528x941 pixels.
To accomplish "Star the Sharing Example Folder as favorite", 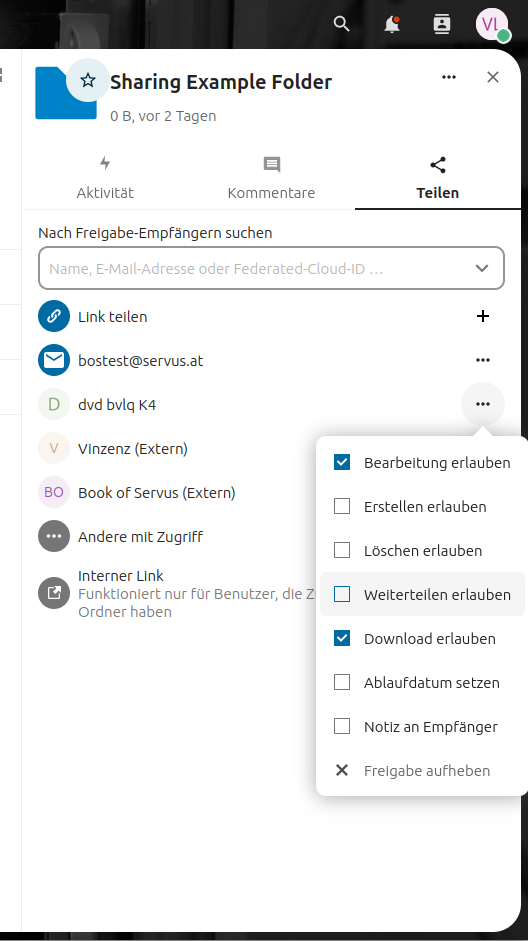I will [x=88, y=80].
